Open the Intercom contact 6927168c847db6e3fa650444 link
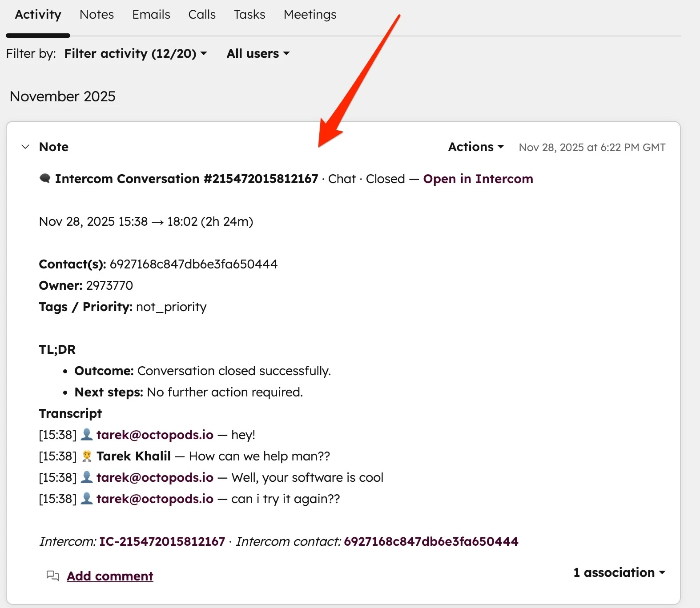The height and width of the screenshot is (608, 700). [431, 541]
